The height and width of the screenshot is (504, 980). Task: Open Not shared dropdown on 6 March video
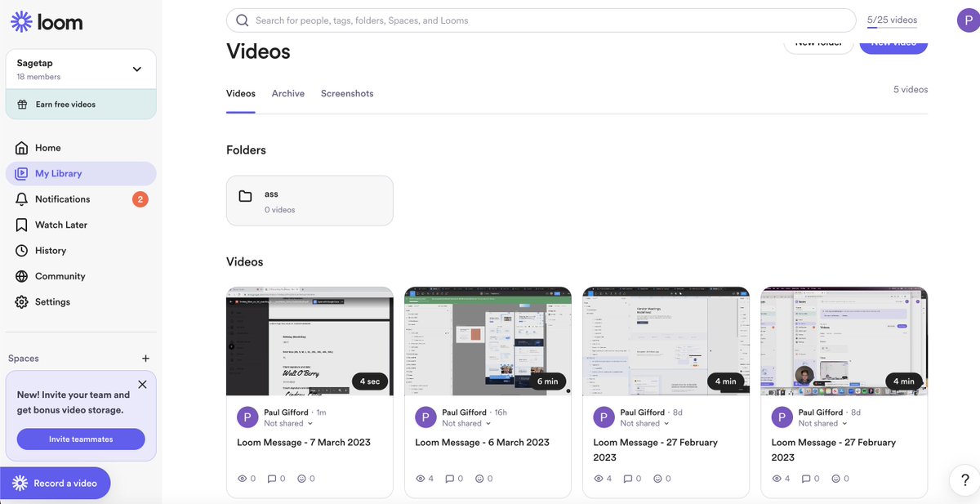pos(466,423)
